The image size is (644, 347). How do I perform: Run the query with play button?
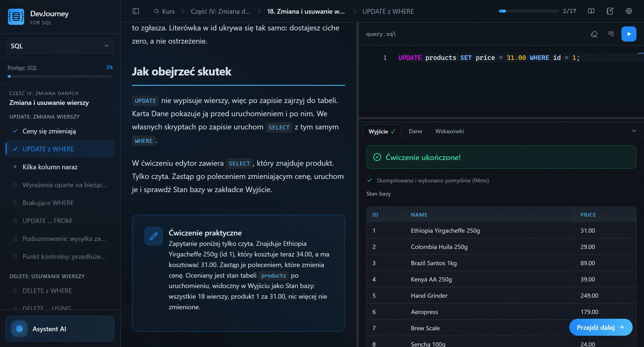pyautogui.click(x=629, y=34)
